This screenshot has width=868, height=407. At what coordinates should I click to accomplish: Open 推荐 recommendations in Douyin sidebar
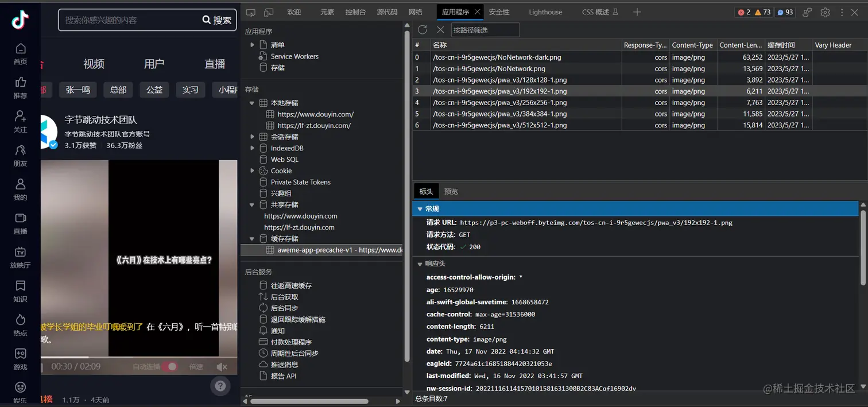coord(20,88)
